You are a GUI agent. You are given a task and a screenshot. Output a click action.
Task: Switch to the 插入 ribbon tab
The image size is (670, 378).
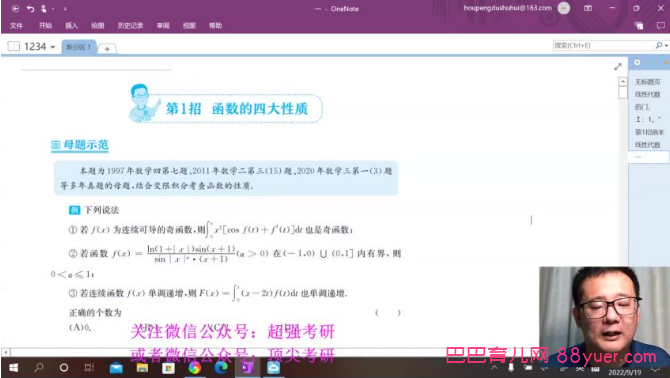[x=71, y=26]
